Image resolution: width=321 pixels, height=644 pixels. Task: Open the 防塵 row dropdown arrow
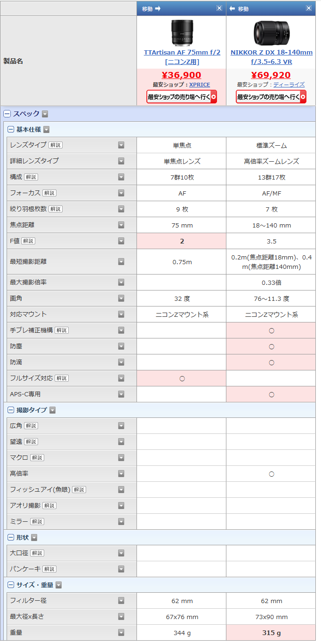click(x=121, y=346)
